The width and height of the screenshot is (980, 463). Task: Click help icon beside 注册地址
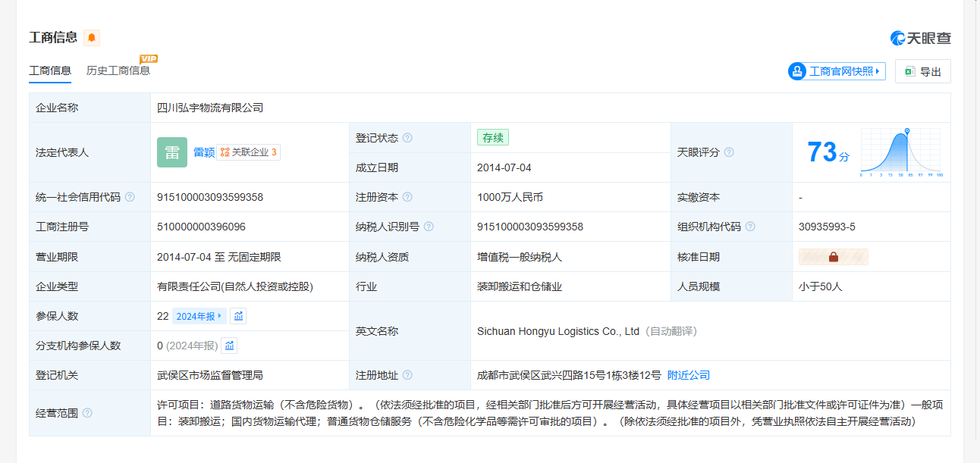coord(407,375)
